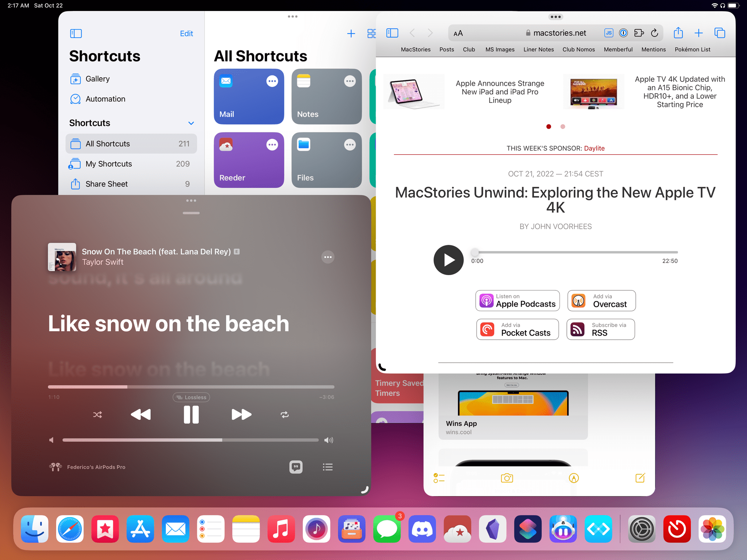Add a new shortcut with plus icon
The width and height of the screenshot is (747, 560).
tap(351, 34)
